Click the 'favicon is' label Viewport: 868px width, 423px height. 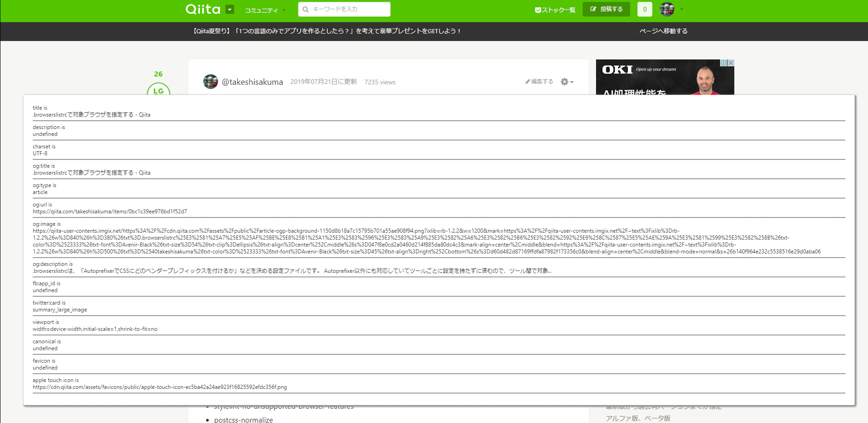[44, 361]
